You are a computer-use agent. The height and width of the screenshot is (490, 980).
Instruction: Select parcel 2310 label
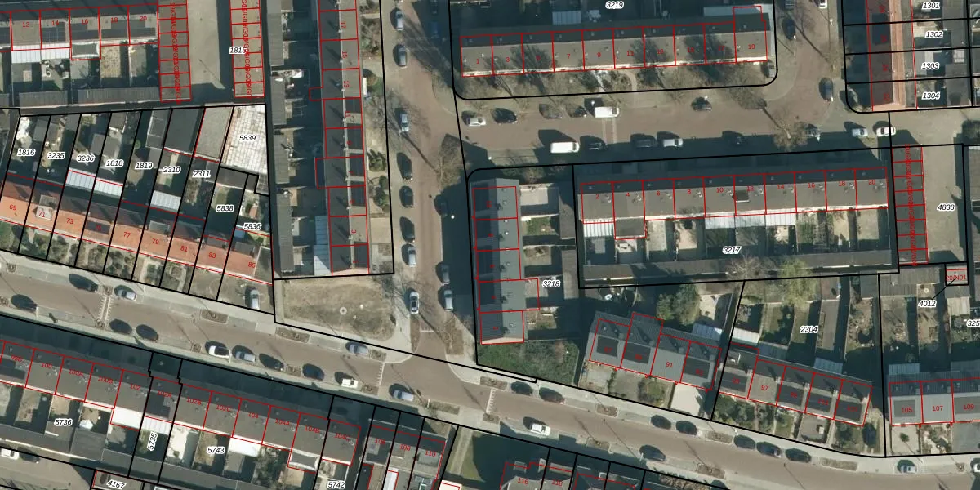point(171,170)
